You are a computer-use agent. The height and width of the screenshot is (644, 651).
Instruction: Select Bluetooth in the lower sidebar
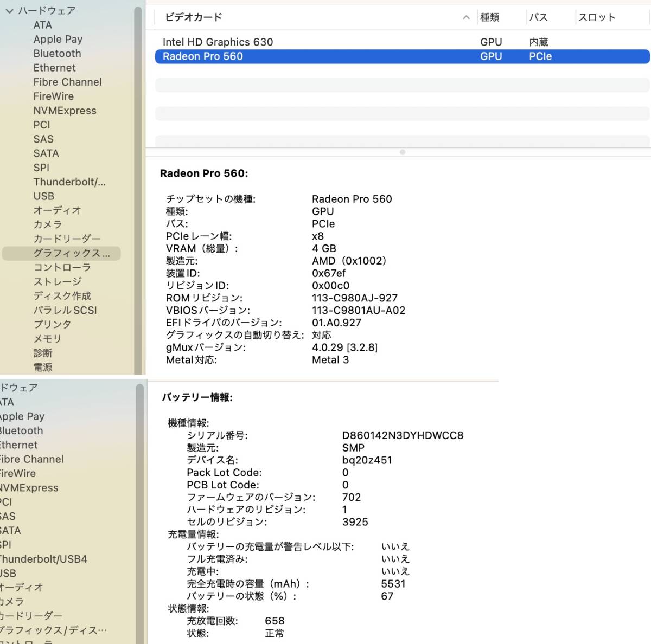tap(21, 431)
